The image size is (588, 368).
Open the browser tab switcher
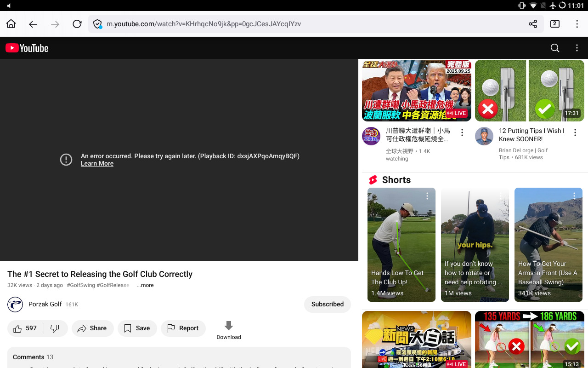coord(555,24)
